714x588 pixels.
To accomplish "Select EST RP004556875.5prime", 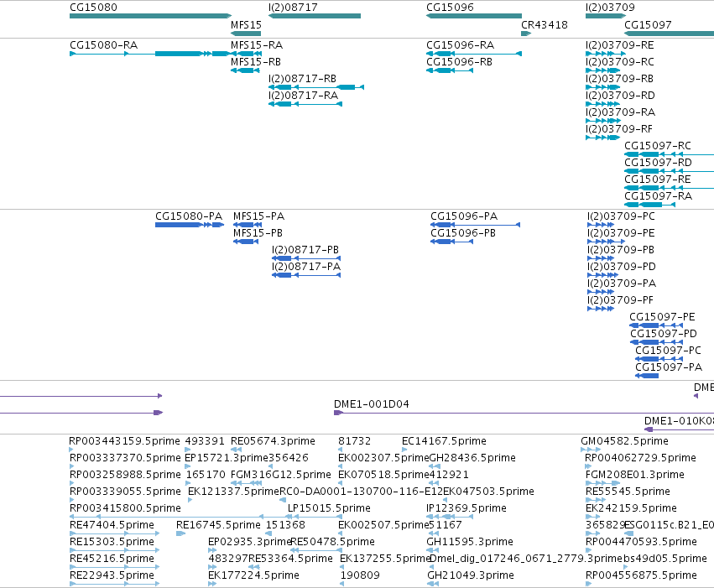I will [641, 575].
